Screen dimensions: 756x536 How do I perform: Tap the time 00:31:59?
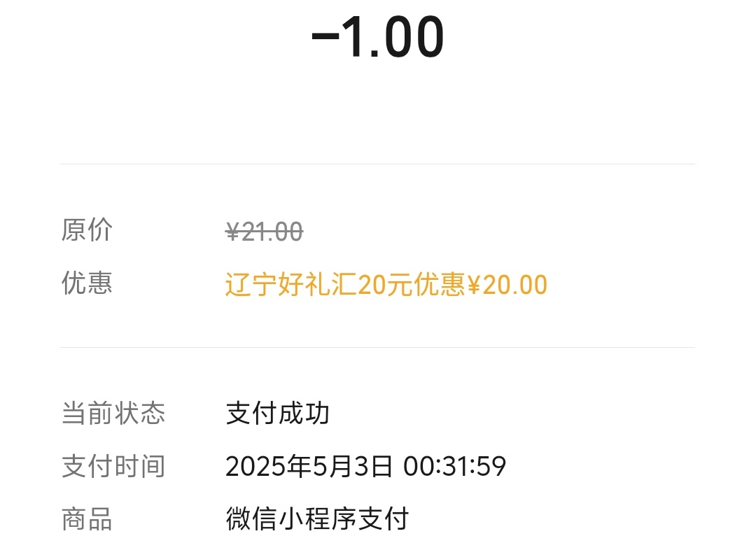(x=455, y=466)
